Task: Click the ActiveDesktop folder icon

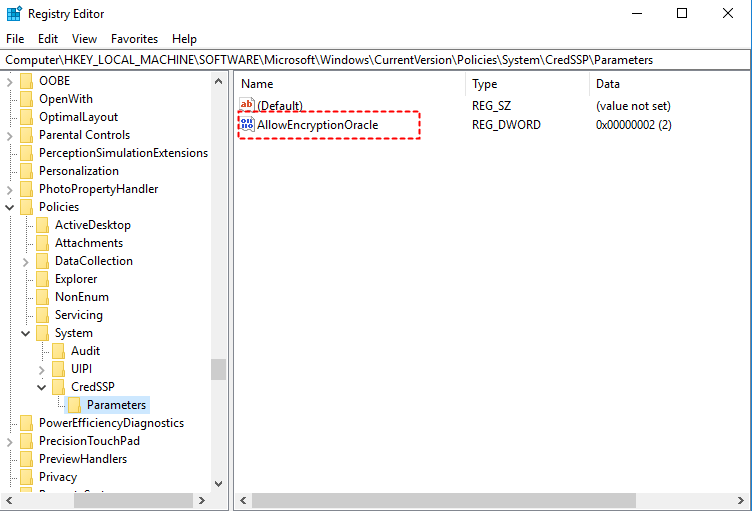Action: tap(43, 225)
